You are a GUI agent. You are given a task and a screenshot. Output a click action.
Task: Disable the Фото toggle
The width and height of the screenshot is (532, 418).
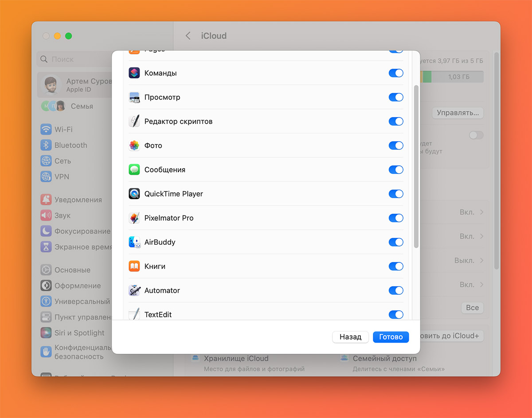tap(396, 145)
